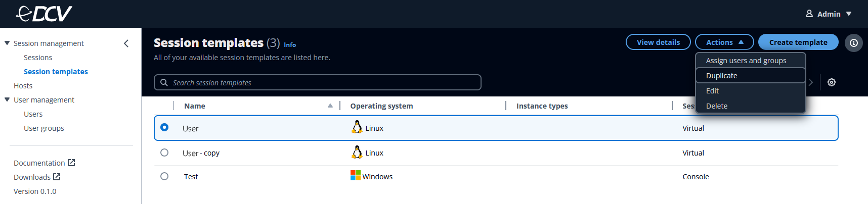Click the Linux penguin icon in User - copy row
The image size is (868, 204).
[x=357, y=152]
